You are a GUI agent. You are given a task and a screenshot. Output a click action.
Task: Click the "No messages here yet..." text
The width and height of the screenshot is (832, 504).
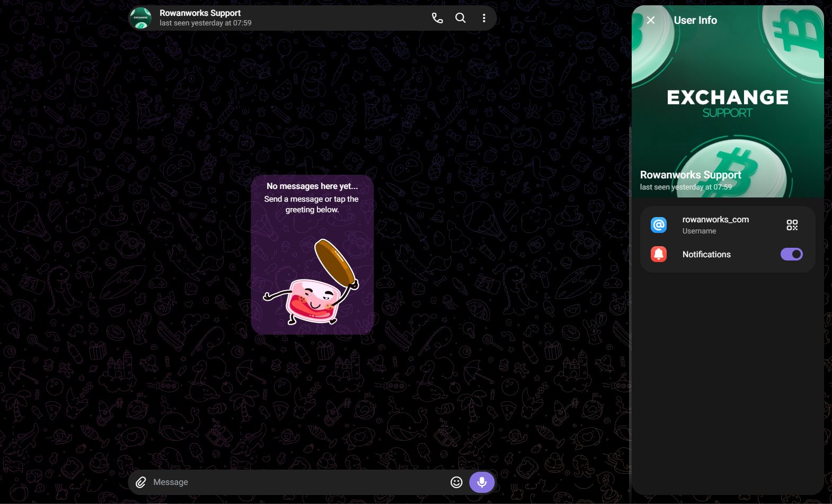pyautogui.click(x=312, y=186)
